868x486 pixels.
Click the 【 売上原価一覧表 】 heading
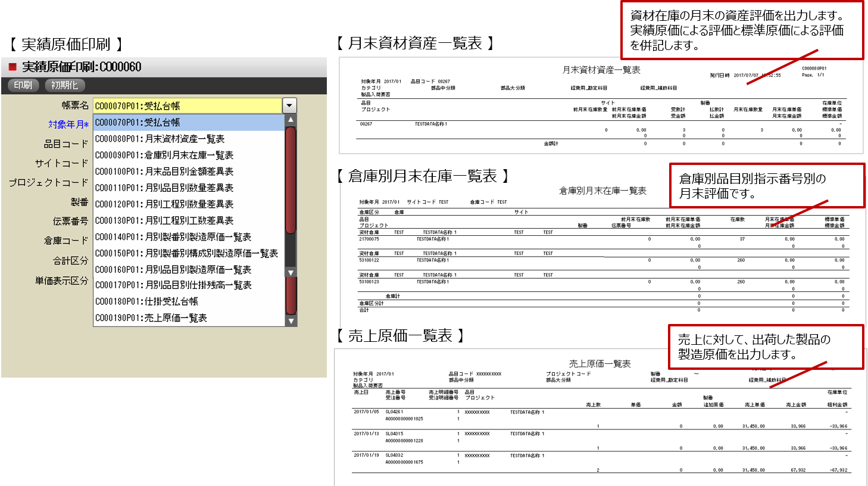point(400,336)
